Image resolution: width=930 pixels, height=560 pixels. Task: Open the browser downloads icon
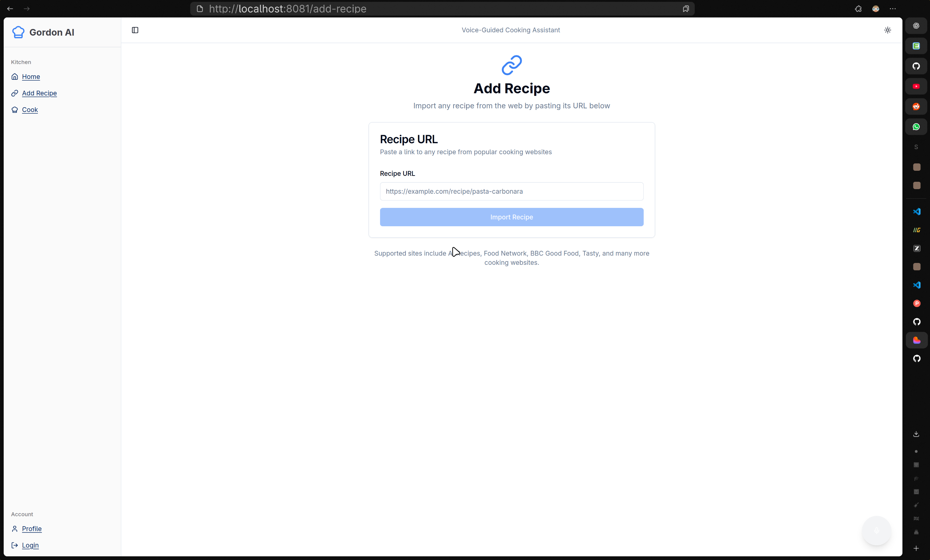click(x=916, y=434)
